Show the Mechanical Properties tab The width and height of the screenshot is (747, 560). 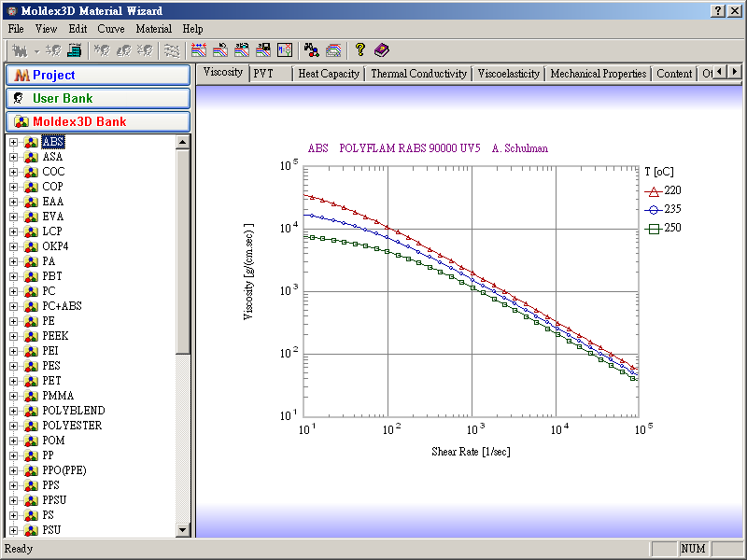tap(599, 74)
